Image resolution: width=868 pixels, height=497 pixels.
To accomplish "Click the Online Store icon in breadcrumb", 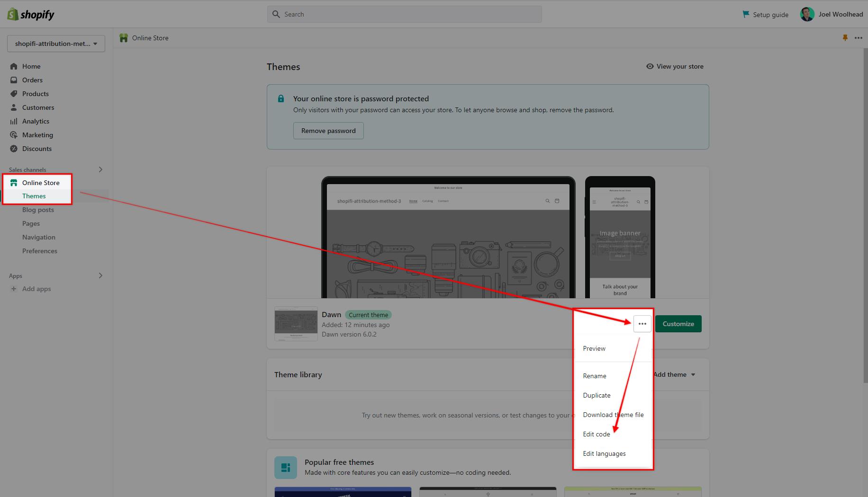I will (124, 38).
